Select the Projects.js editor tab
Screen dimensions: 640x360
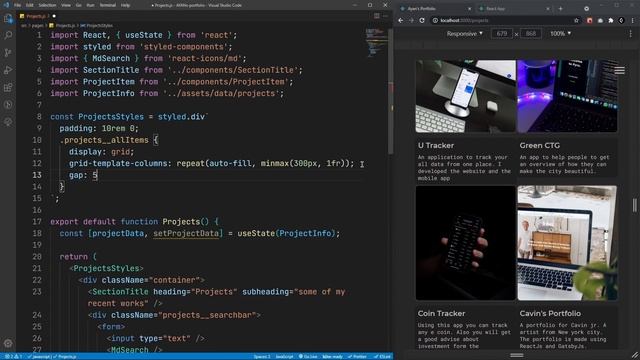38,16
